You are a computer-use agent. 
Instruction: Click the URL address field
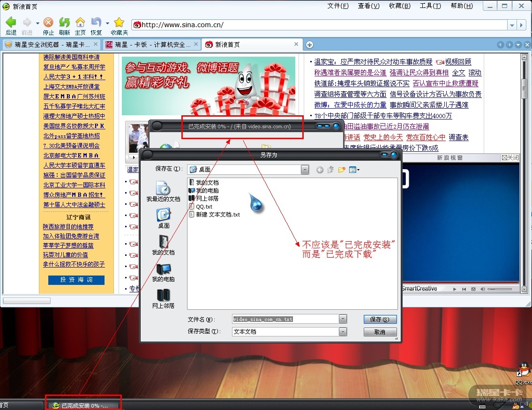[320, 25]
